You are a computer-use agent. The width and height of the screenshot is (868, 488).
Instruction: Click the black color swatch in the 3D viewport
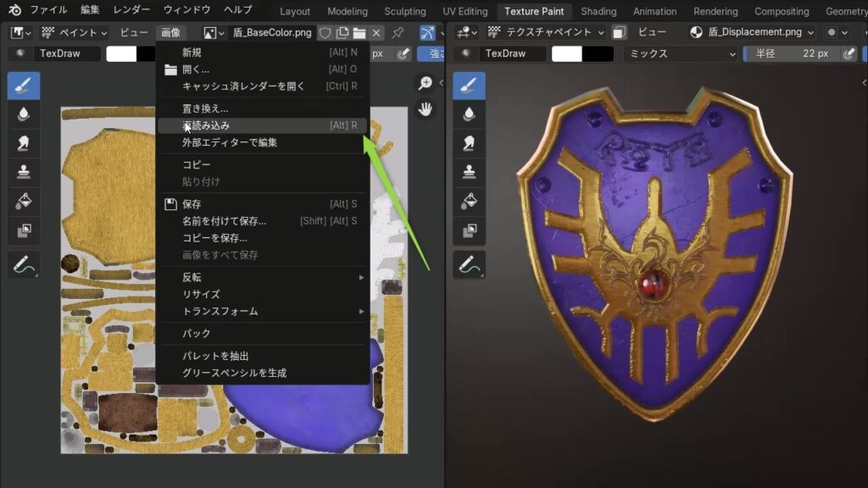tap(598, 53)
